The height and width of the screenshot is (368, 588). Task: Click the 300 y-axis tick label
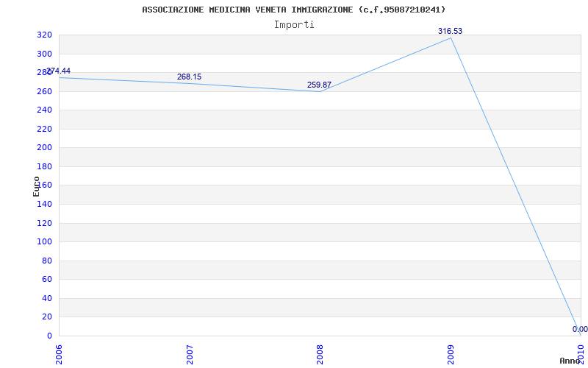[x=44, y=54]
